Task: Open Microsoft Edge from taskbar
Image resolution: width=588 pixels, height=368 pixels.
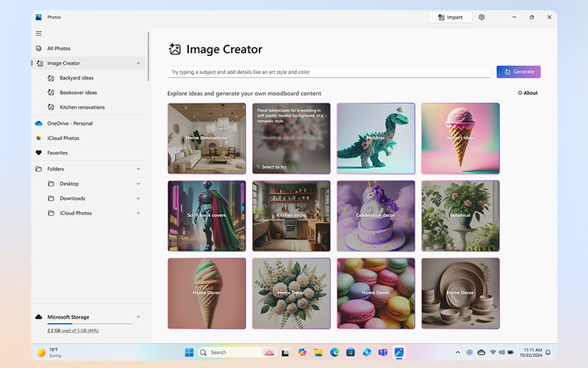Action: [x=334, y=353]
